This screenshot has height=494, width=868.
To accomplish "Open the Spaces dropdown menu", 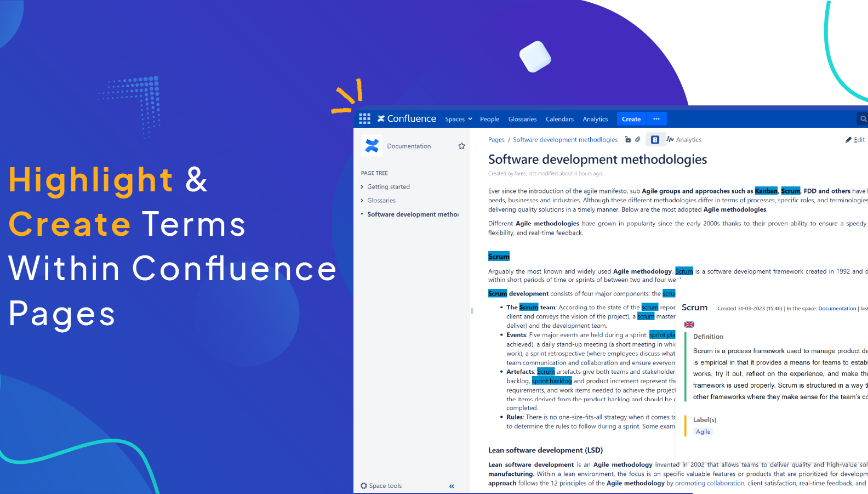I will [x=459, y=119].
